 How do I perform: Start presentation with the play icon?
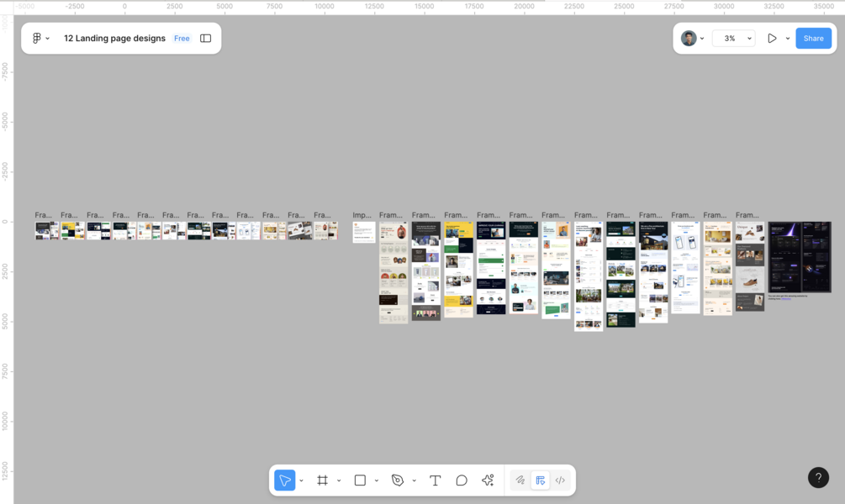pos(772,39)
